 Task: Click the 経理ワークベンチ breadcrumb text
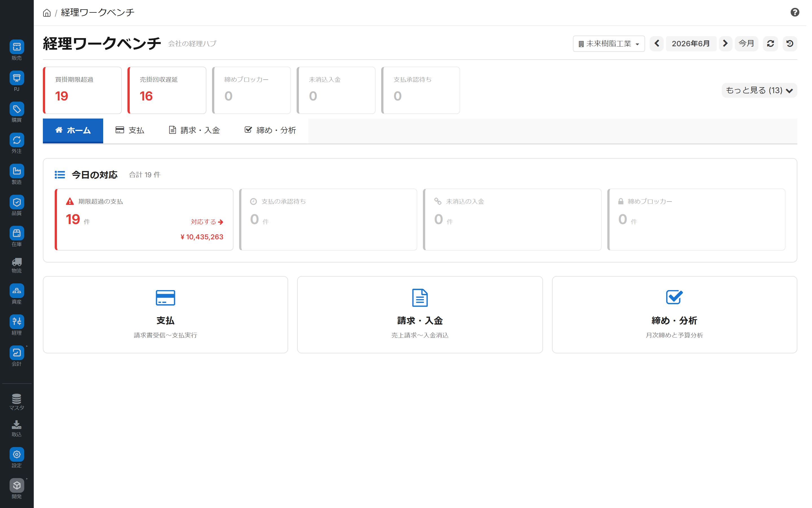click(x=98, y=13)
